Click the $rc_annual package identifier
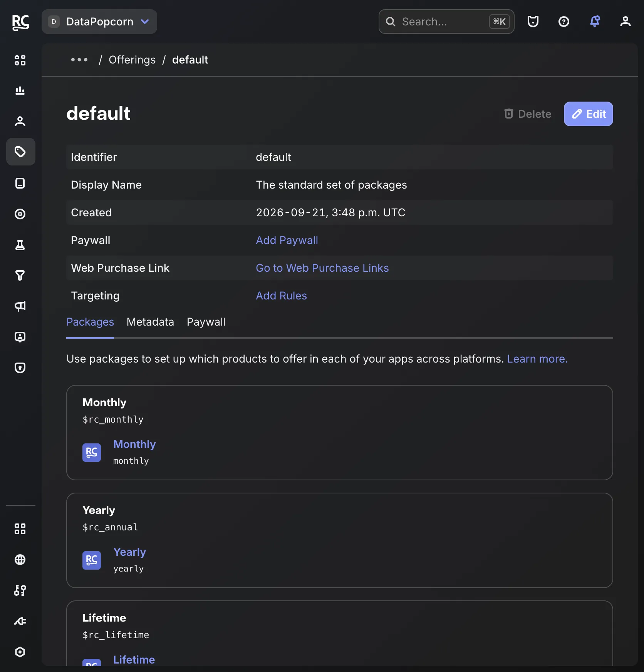Image resolution: width=644 pixels, height=672 pixels. click(110, 527)
